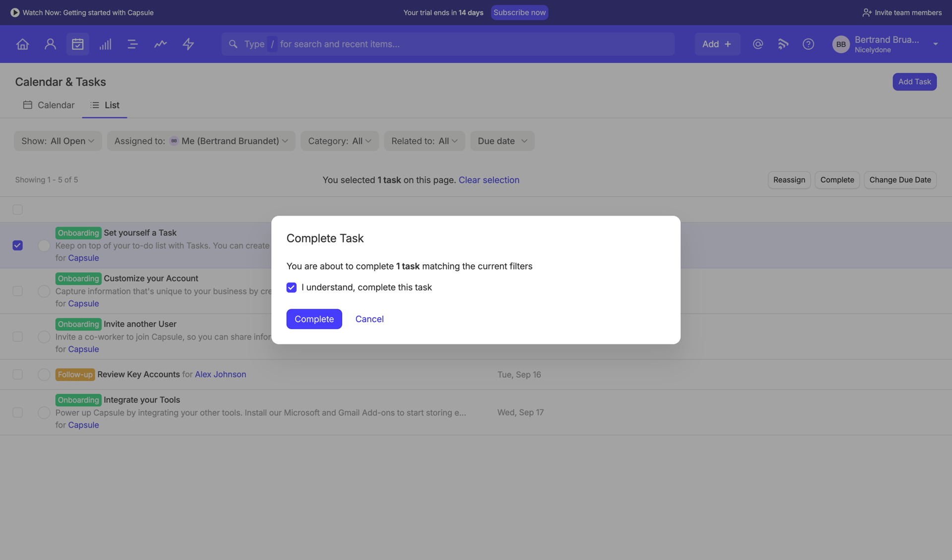Uncheck 'I understand, complete this task'
The height and width of the screenshot is (560, 952).
(x=291, y=287)
